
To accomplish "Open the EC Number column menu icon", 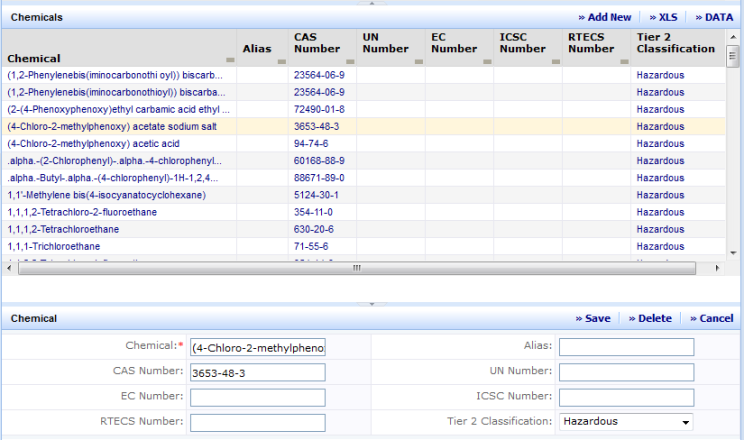I will pyautogui.click(x=486, y=60).
